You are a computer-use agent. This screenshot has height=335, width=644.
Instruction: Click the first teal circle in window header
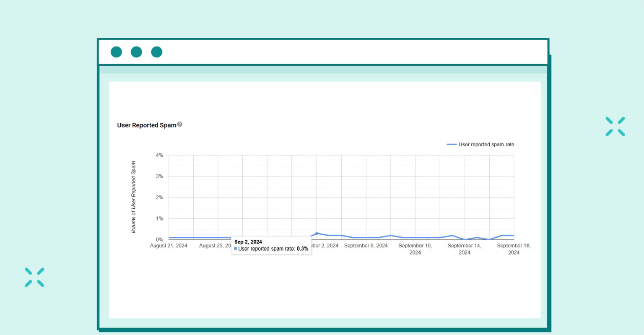[116, 52]
